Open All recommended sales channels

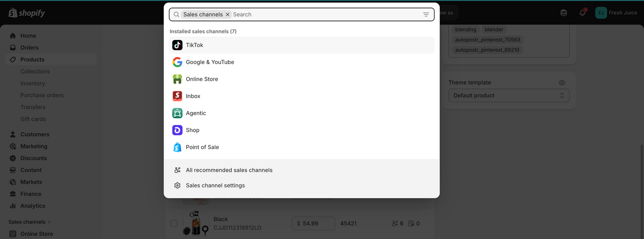point(301,170)
